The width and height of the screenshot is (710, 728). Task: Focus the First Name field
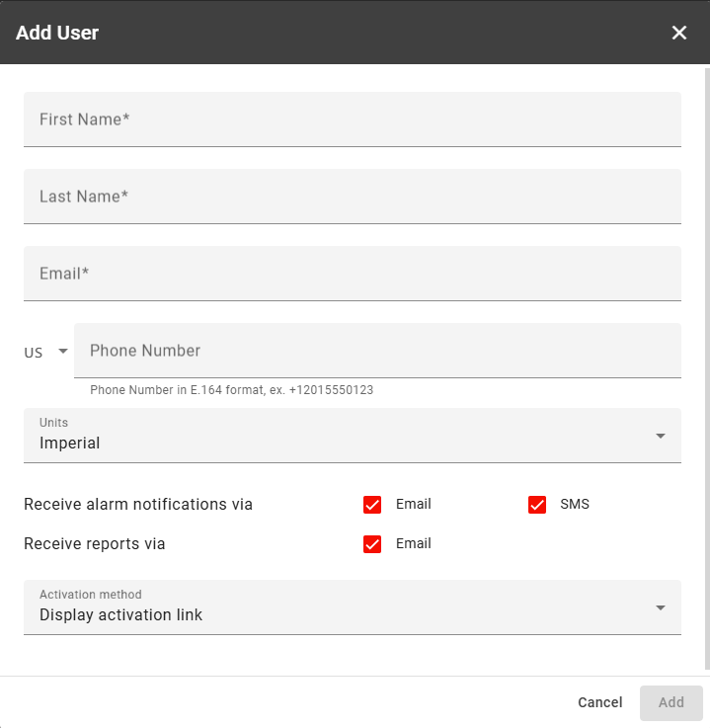(352, 120)
